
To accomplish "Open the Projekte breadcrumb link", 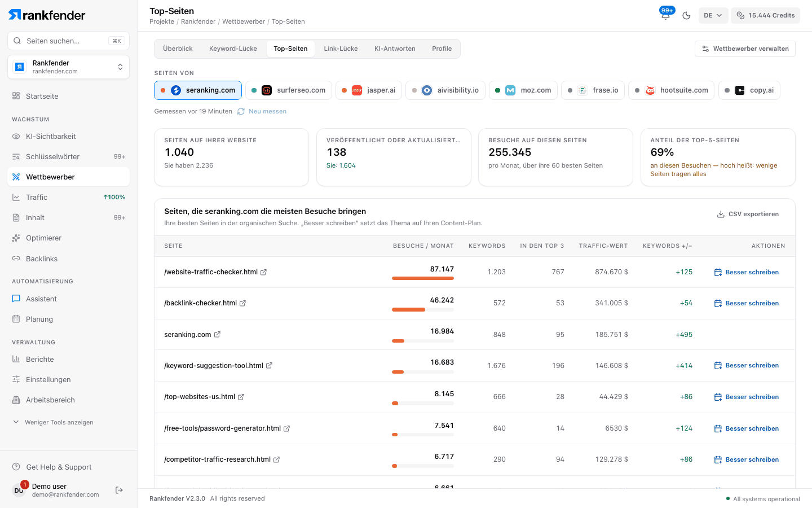I will pyautogui.click(x=162, y=21).
